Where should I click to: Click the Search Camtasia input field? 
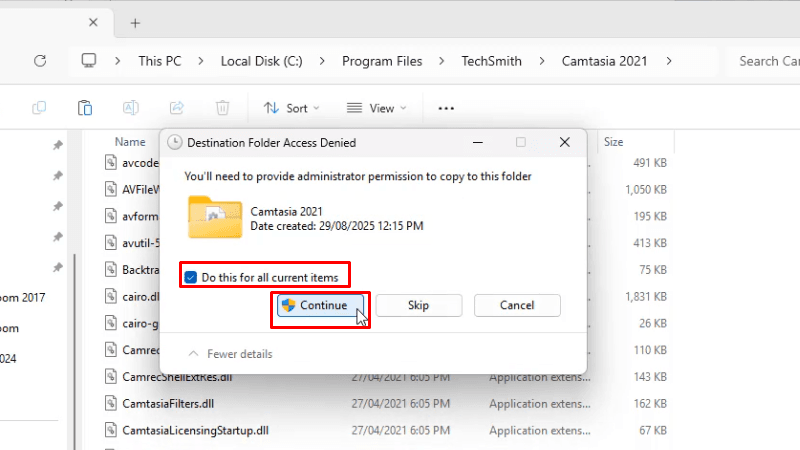pyautogui.click(x=765, y=61)
